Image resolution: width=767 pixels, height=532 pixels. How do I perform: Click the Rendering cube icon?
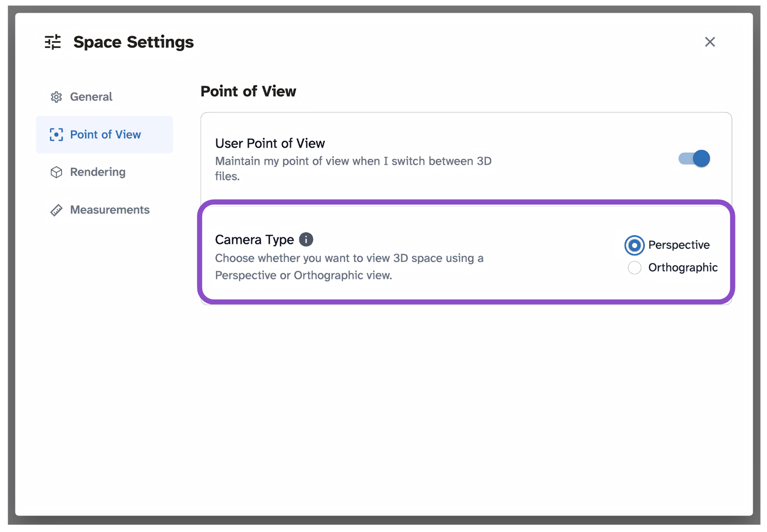(56, 173)
